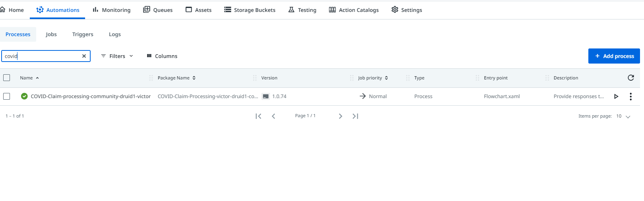Open more actions menu for process row

[630, 97]
